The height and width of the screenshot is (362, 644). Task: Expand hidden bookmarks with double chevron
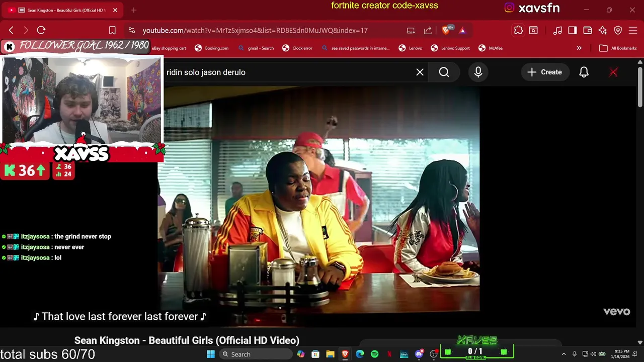tap(579, 48)
